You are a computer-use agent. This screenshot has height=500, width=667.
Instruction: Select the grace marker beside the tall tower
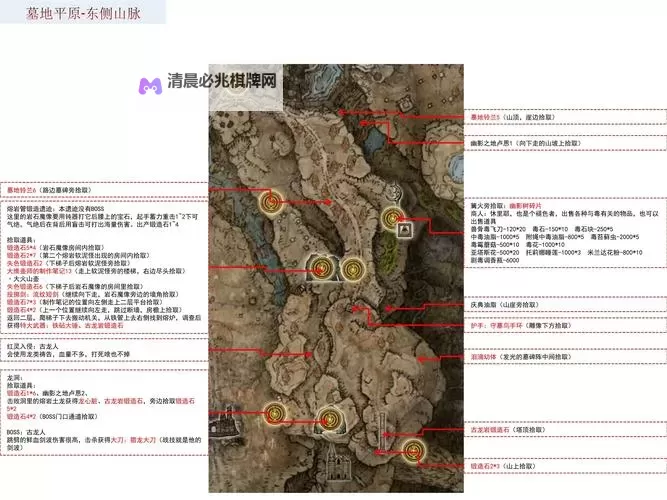point(413,451)
